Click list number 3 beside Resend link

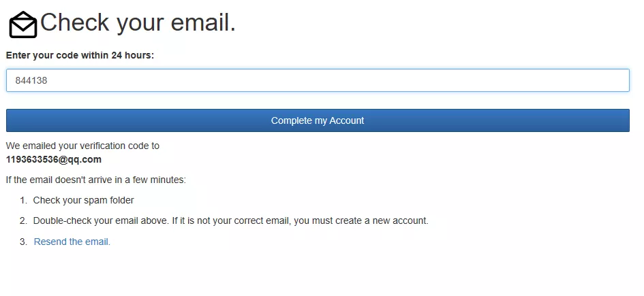pos(23,242)
